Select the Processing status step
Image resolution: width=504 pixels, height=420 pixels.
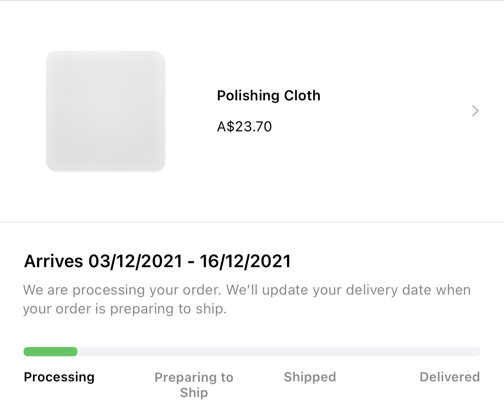59,377
